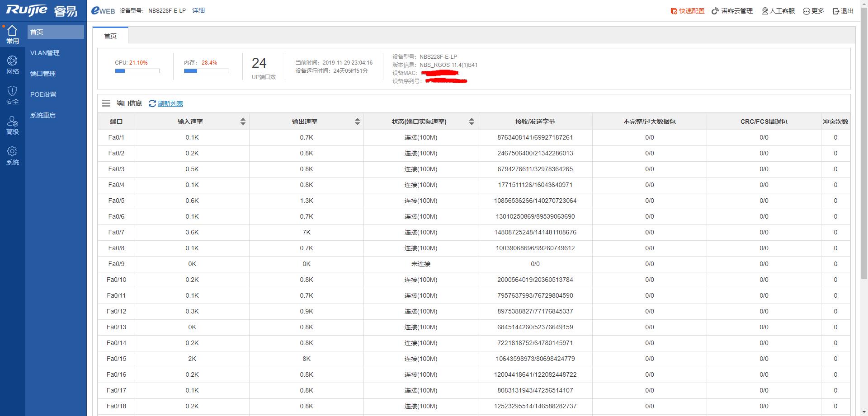Click the 快速配置 button

point(688,11)
